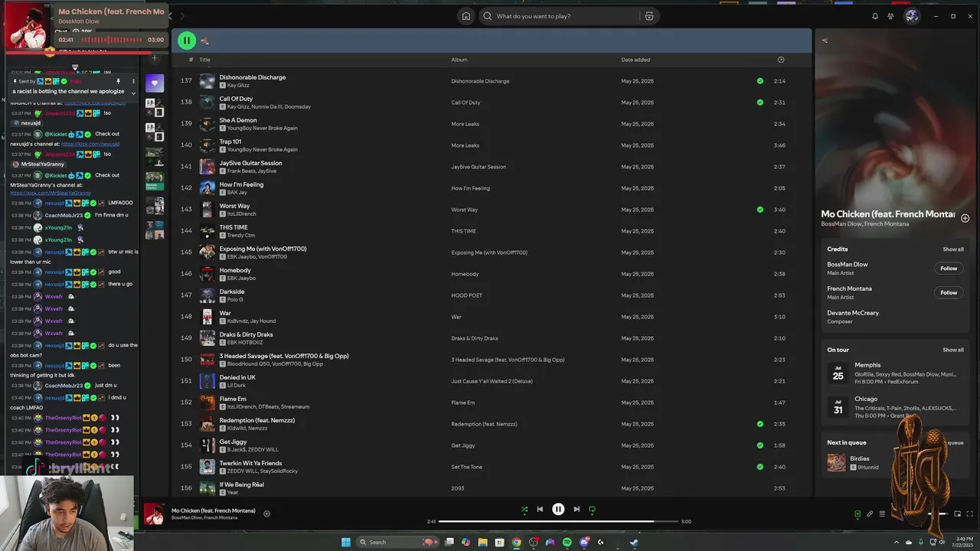Image resolution: width=980 pixels, height=551 pixels.
Task: Open the Friend Activity icon
Action: (x=890, y=16)
